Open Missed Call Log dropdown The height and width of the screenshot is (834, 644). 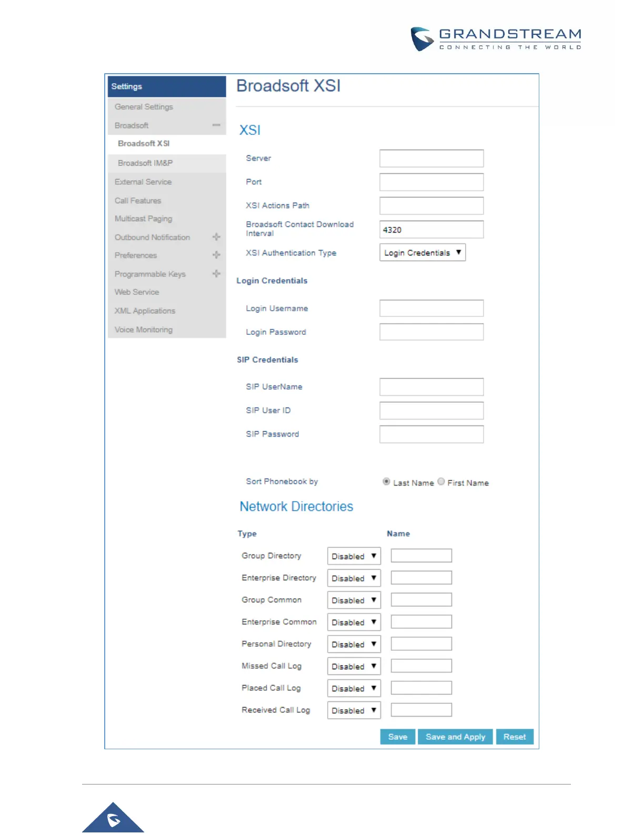tap(354, 667)
